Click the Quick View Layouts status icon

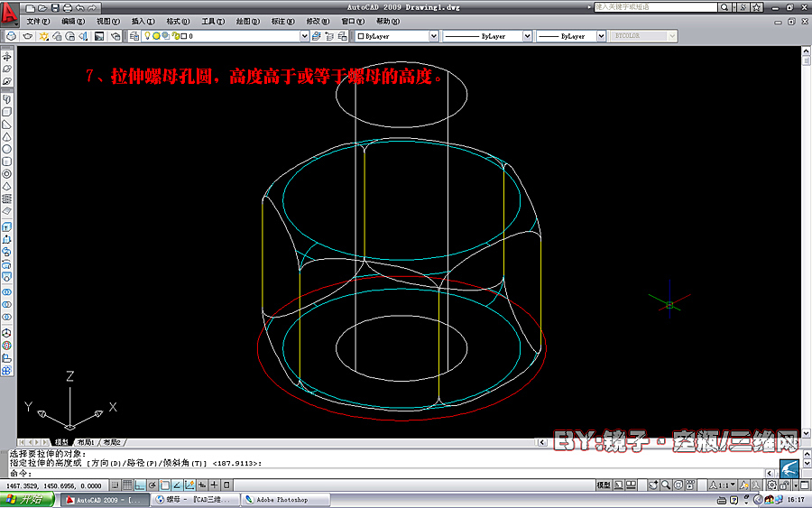[618, 485]
